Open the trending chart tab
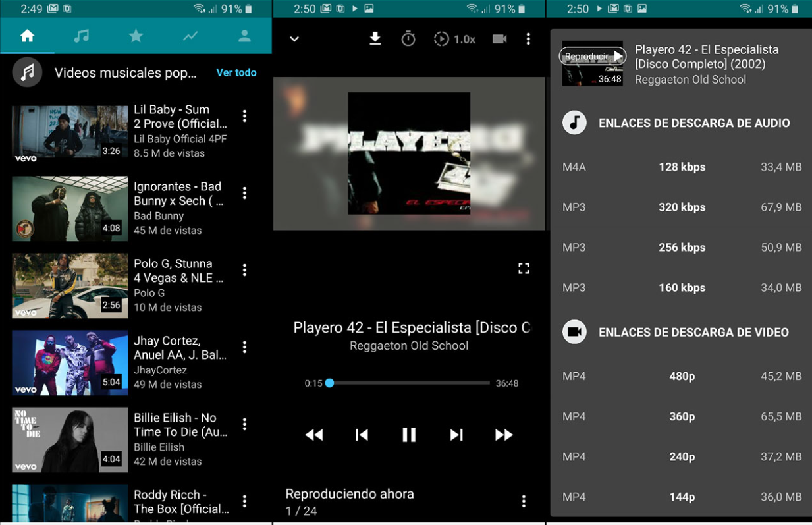Viewport: 812px width, 525px height. click(x=190, y=36)
